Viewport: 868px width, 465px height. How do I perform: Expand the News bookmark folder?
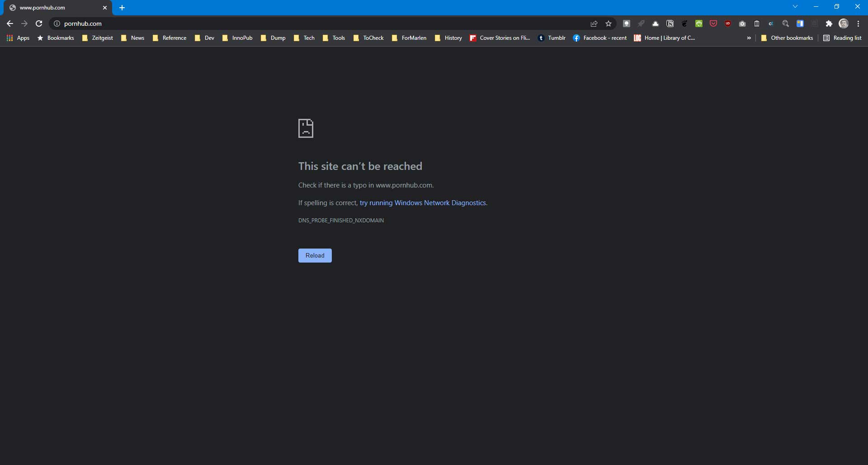pyautogui.click(x=132, y=38)
